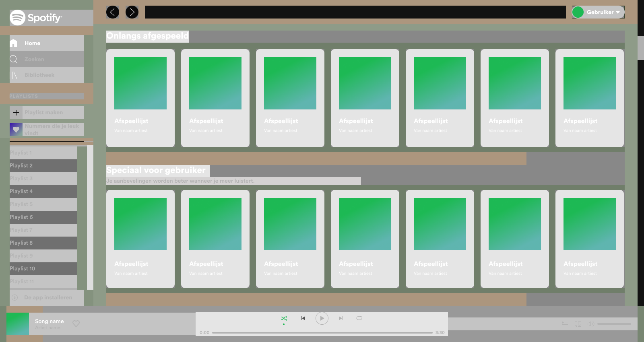This screenshot has width=644, height=342.
Task: Click the song progress bar
Action: (322, 333)
